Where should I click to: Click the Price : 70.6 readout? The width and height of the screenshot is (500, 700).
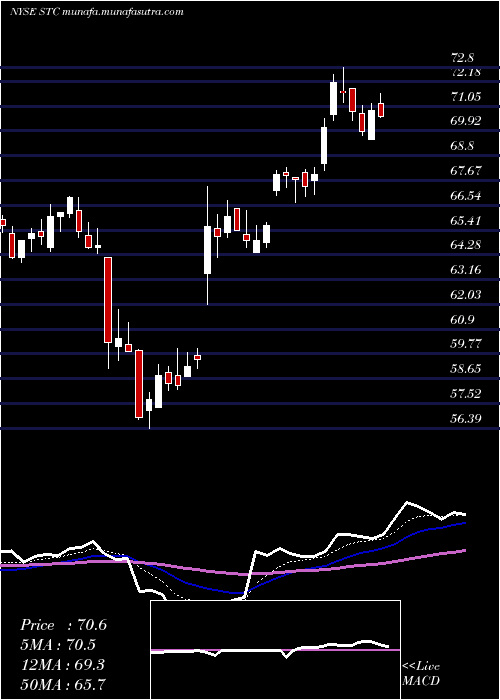click(x=63, y=625)
